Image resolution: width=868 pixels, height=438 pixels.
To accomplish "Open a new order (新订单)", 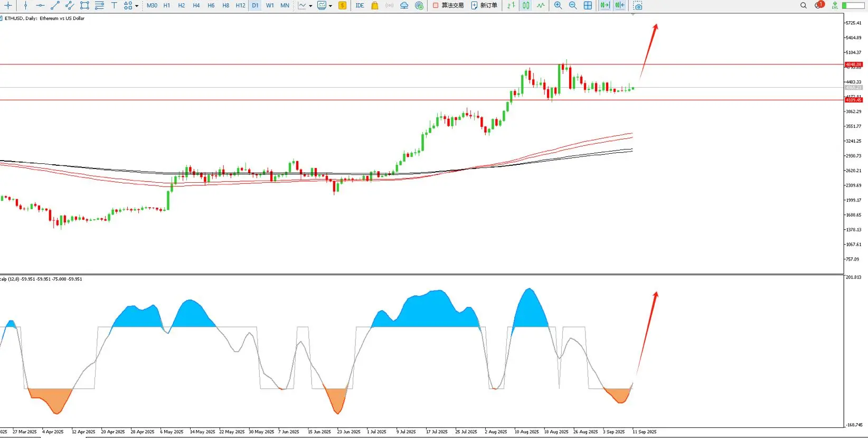I will (484, 5).
